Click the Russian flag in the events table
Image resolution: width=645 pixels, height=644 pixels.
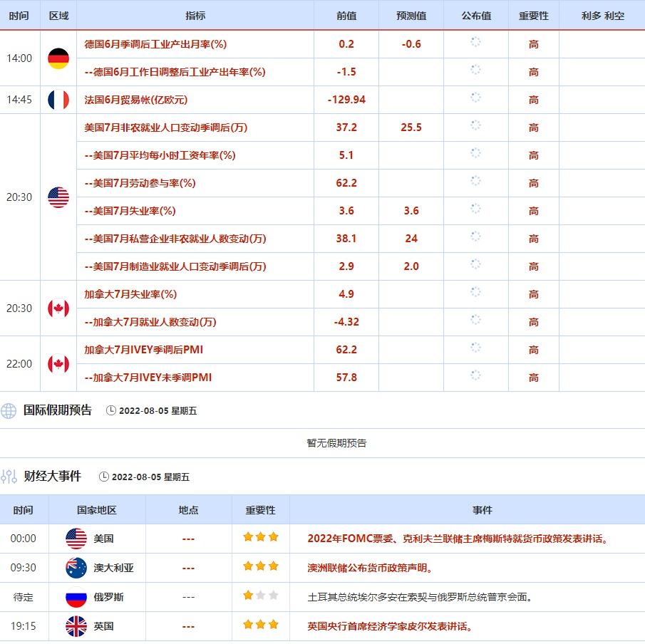point(76,597)
